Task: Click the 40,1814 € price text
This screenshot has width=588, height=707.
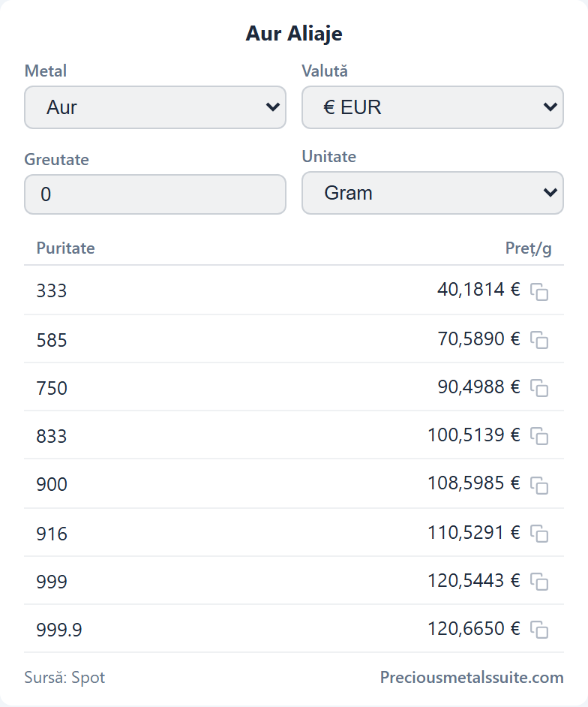Action: pos(478,290)
